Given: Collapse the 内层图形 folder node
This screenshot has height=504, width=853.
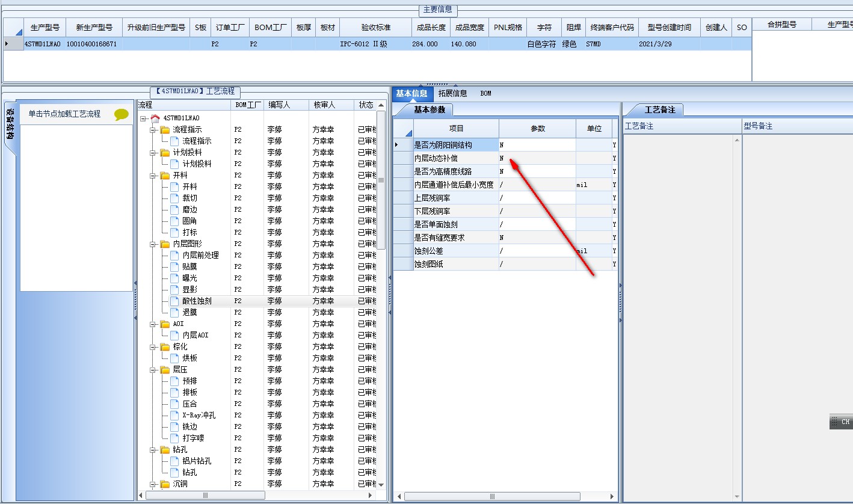Looking at the screenshot, I should point(153,244).
